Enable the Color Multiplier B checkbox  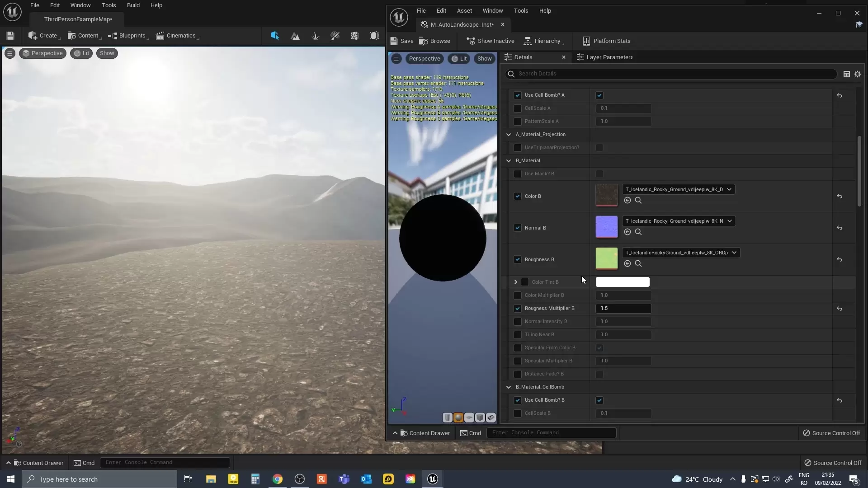pos(518,296)
